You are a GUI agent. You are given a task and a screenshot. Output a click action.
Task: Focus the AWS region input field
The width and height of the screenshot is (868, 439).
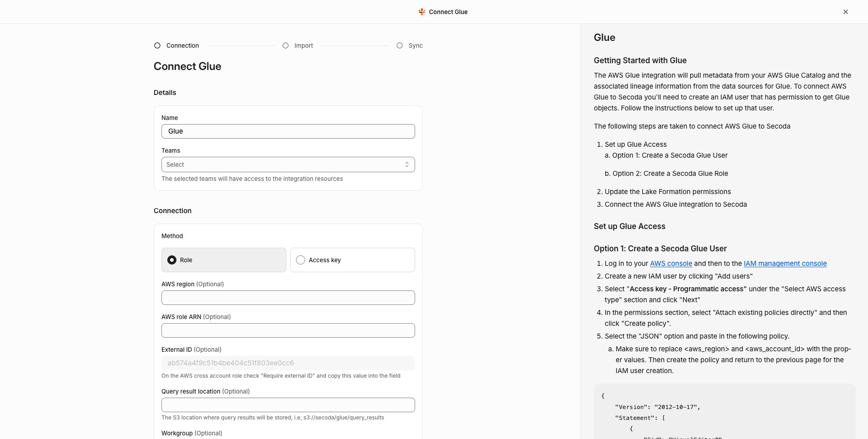coord(288,298)
